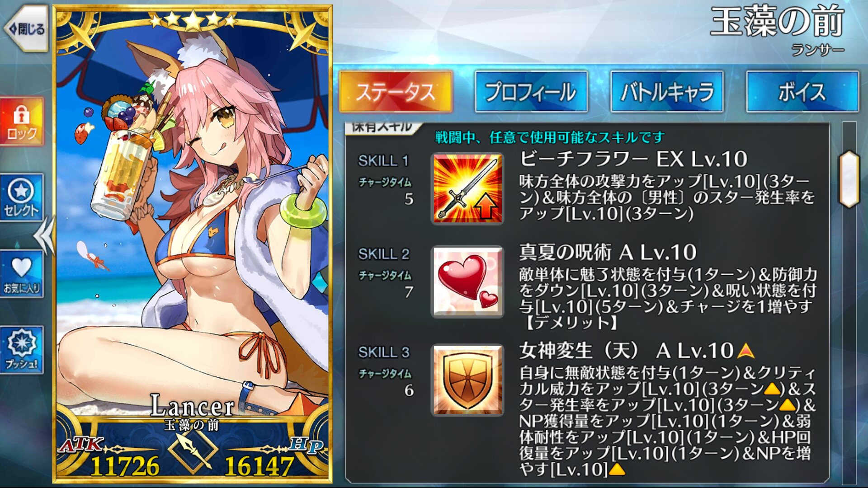
Task: Click the 女神変生 shield skill icon
Action: coord(467,380)
